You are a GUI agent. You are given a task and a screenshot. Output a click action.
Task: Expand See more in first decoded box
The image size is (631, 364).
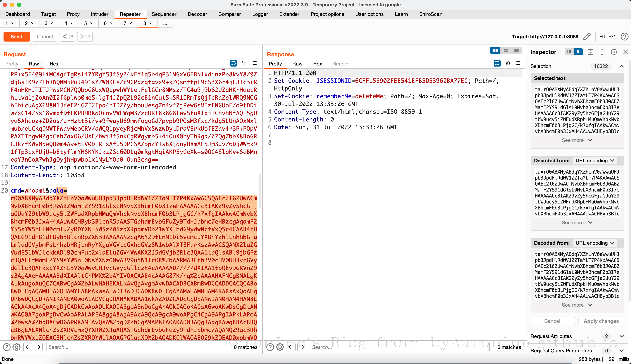point(577,222)
